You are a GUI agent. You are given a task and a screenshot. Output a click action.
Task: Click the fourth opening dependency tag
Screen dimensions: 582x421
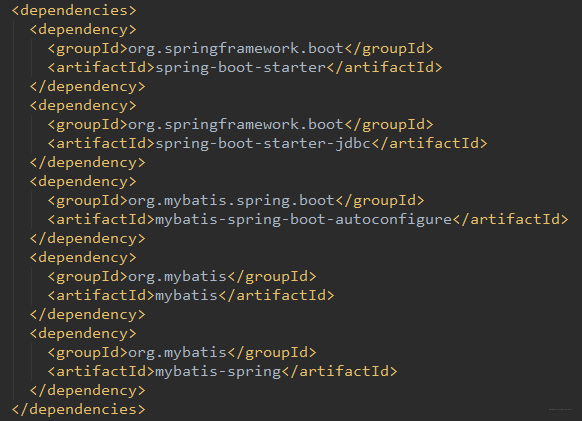pos(83,258)
